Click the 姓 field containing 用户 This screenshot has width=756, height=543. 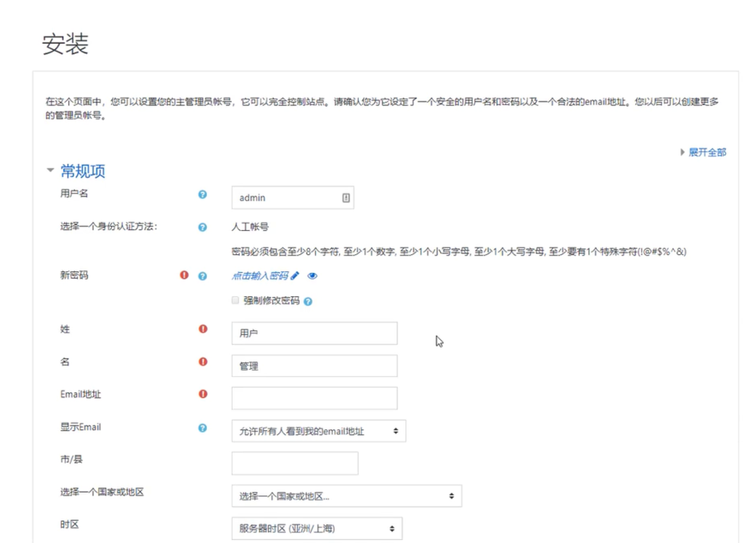(x=314, y=333)
